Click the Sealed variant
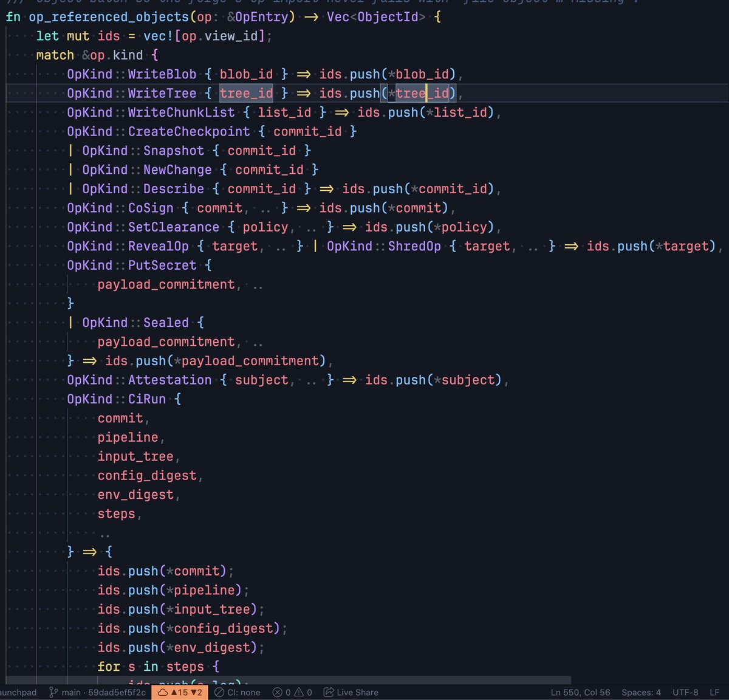 coord(166,323)
